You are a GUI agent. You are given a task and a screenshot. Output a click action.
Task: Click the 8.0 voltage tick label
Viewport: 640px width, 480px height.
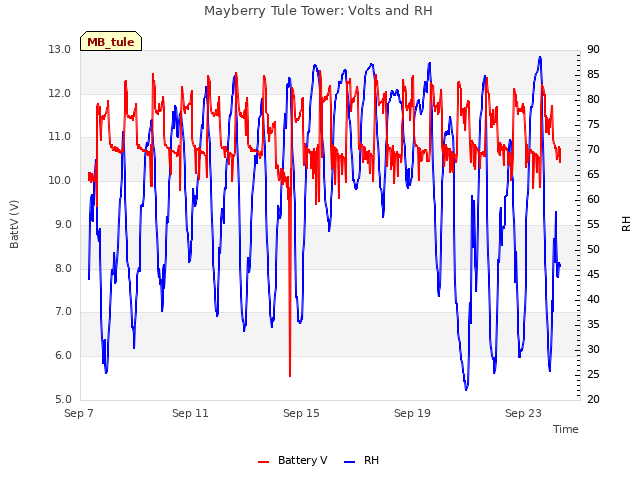(63, 268)
